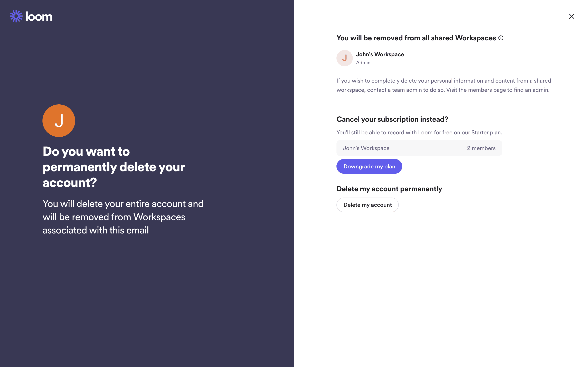Click the loom wordmark text
Viewport: 588px width, 367px height.
point(39,17)
